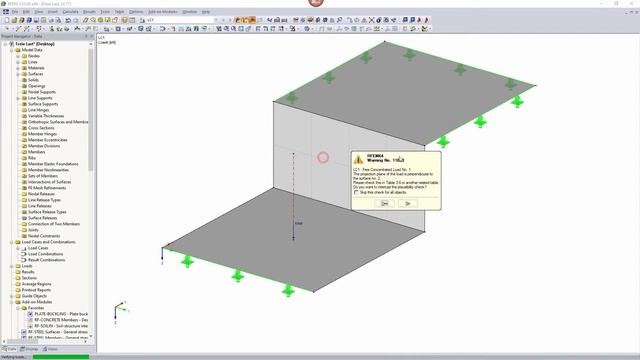Screen dimensions: 640x360
Task: Click the Redo arrow icon
Action: (x=76, y=20)
